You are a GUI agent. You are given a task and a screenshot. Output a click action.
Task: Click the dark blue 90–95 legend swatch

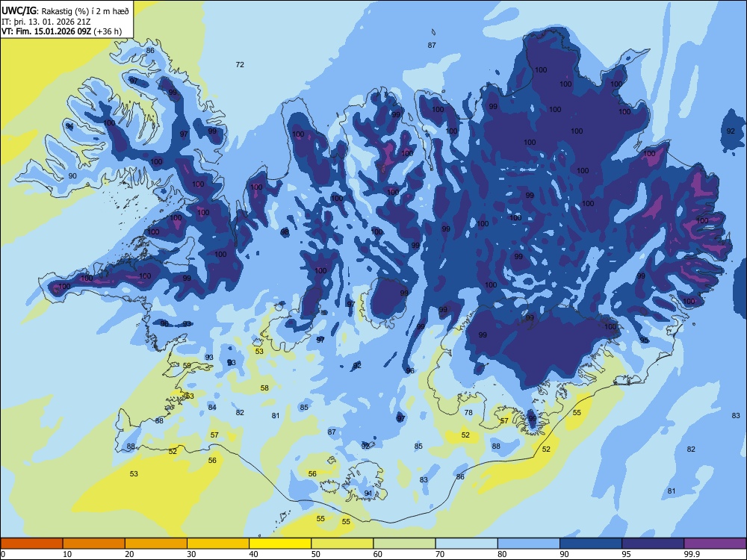pos(591,544)
